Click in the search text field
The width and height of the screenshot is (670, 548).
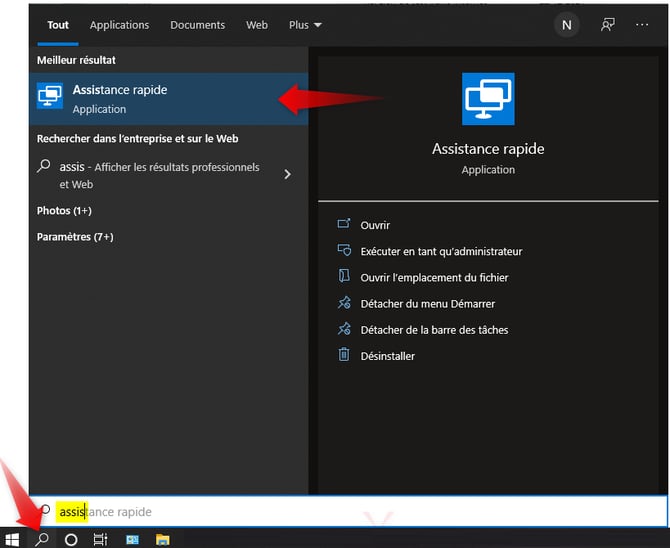pos(348,512)
